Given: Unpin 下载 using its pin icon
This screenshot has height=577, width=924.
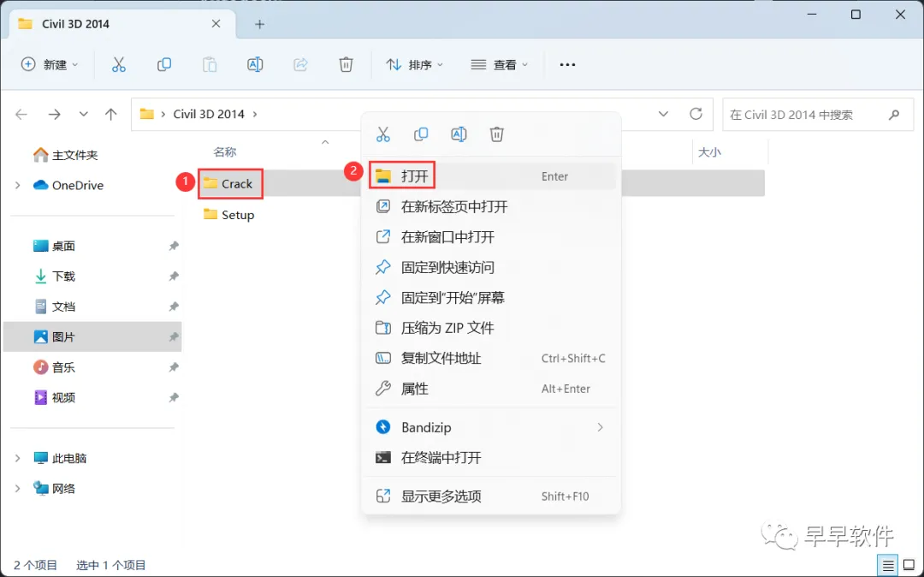Looking at the screenshot, I should (173, 276).
